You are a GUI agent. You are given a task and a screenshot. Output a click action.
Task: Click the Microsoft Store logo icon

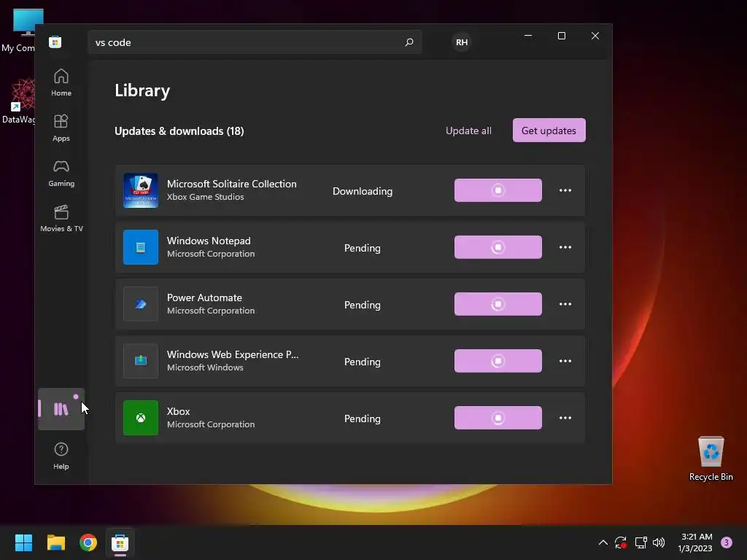(55, 42)
